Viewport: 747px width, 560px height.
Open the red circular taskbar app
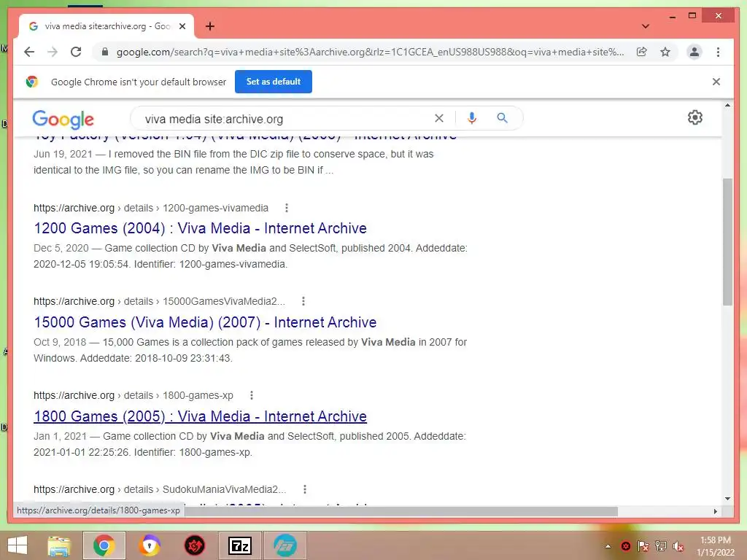194,545
